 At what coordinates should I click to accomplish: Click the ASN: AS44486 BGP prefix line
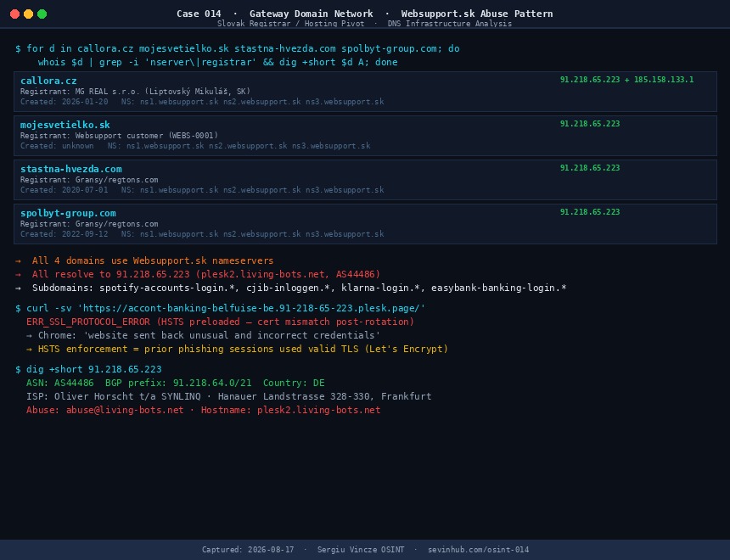[176, 383]
